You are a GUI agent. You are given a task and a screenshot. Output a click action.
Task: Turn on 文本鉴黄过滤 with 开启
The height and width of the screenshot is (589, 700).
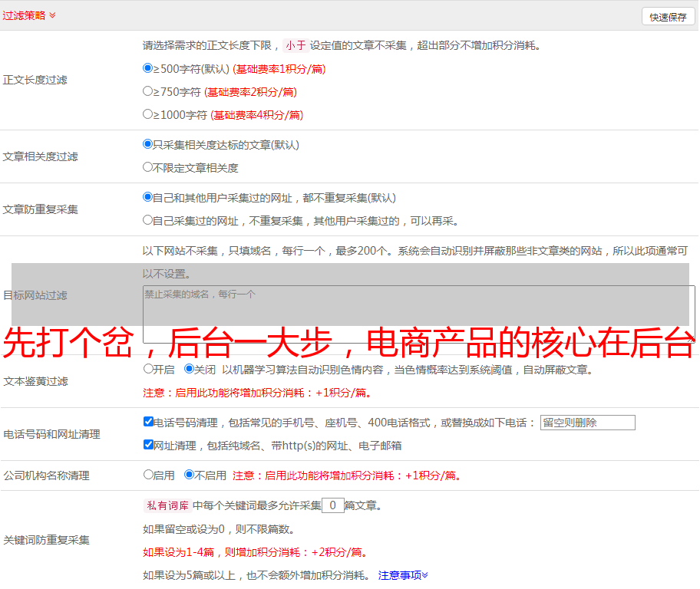[x=148, y=369]
